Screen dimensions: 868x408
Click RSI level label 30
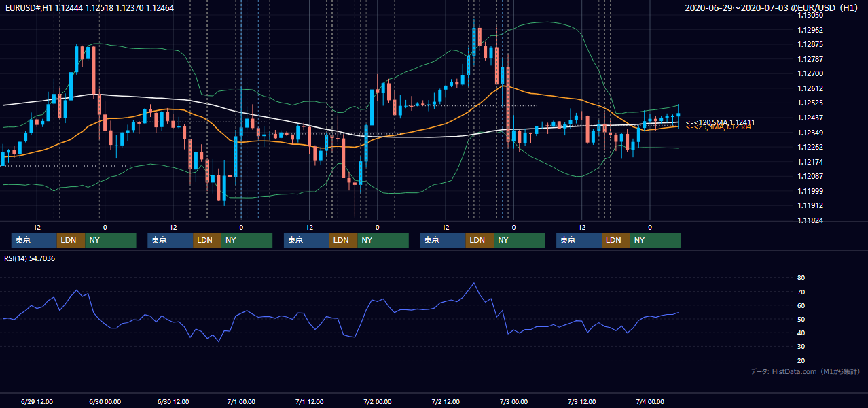[801, 347]
